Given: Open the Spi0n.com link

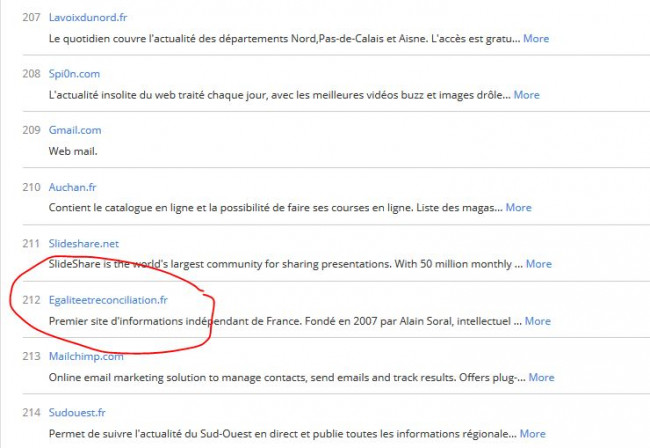Looking at the screenshot, I should click(x=74, y=74).
